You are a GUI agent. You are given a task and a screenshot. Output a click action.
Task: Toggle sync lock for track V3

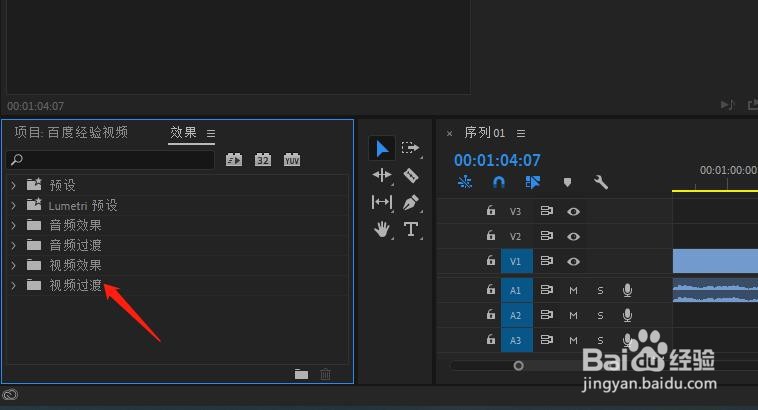click(547, 211)
